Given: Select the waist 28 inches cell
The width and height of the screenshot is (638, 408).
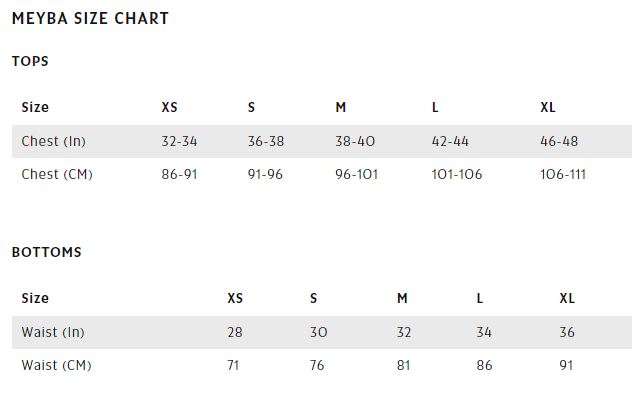Looking at the screenshot, I should (235, 332).
